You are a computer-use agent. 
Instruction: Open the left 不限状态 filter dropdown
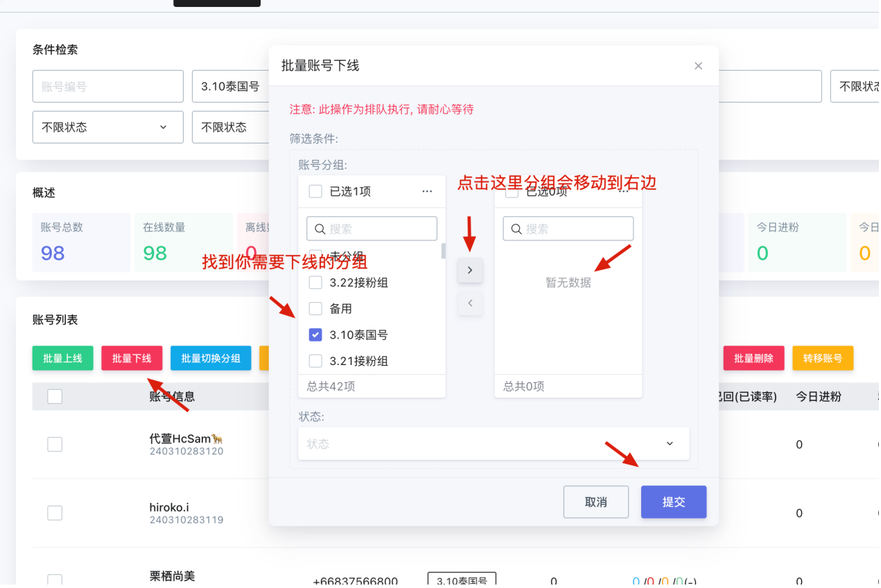[x=107, y=127]
